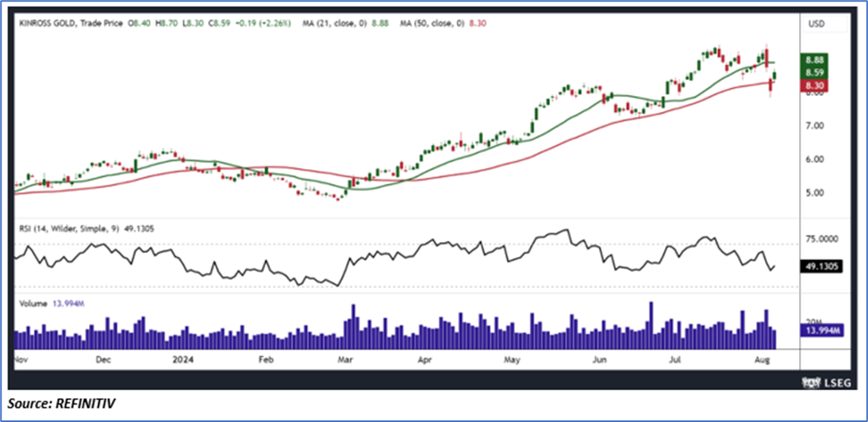Click the Nov time axis label
868x422 pixels.
pyautogui.click(x=21, y=360)
